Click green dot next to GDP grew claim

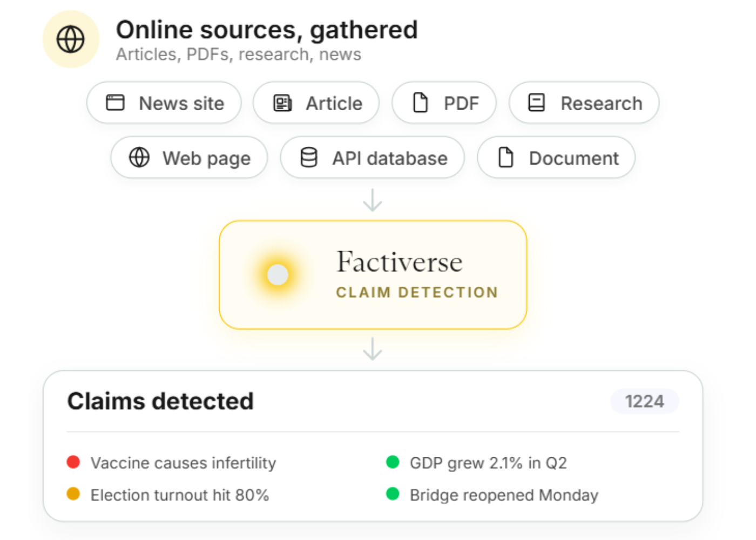click(x=393, y=462)
